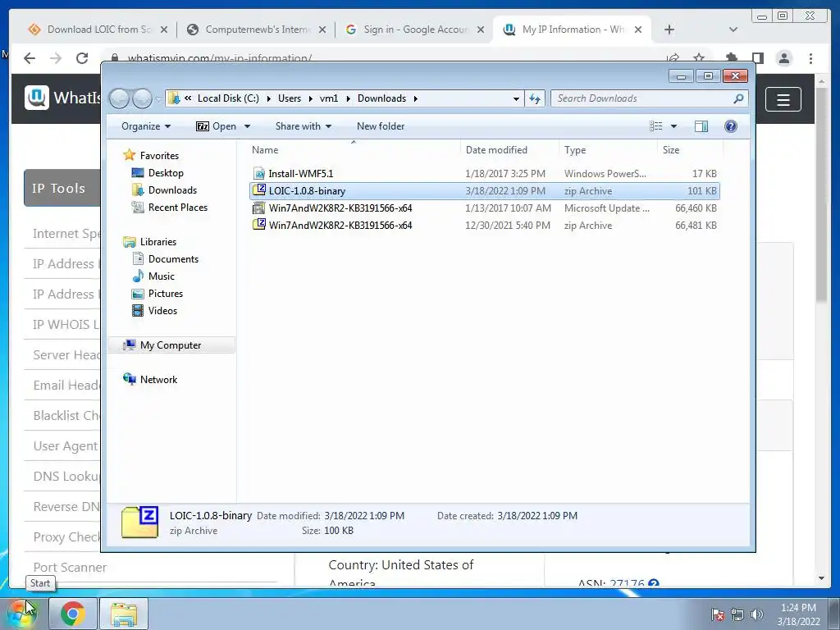Select My Computer in navigation pane
The width and height of the screenshot is (840, 630).
[171, 345]
